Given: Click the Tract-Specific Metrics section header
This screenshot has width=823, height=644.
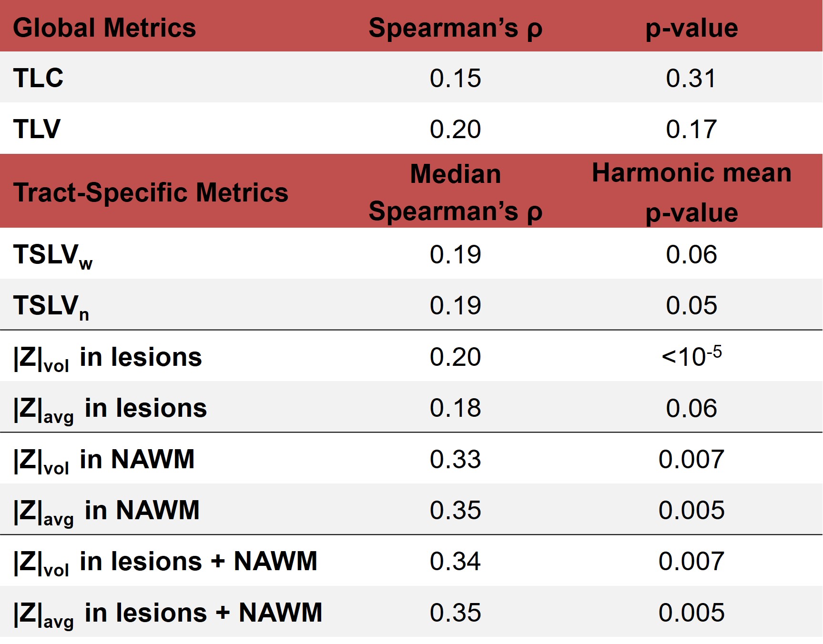Looking at the screenshot, I should point(151,192).
